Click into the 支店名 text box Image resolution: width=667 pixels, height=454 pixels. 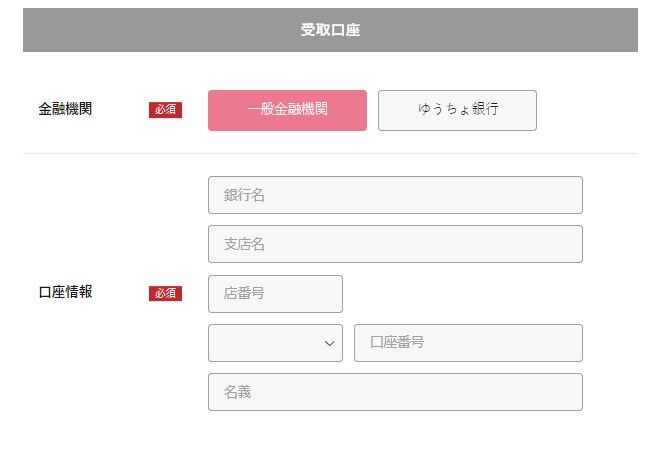click(x=395, y=244)
